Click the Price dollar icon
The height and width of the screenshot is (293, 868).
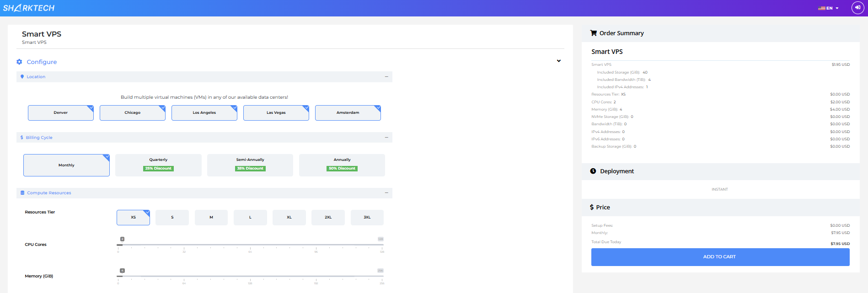pos(592,207)
